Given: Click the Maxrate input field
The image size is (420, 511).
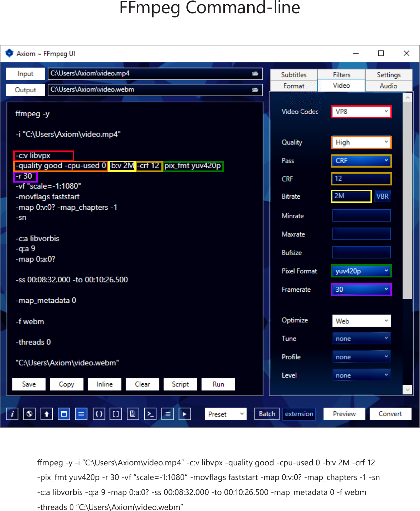Looking at the screenshot, I should point(361,234).
